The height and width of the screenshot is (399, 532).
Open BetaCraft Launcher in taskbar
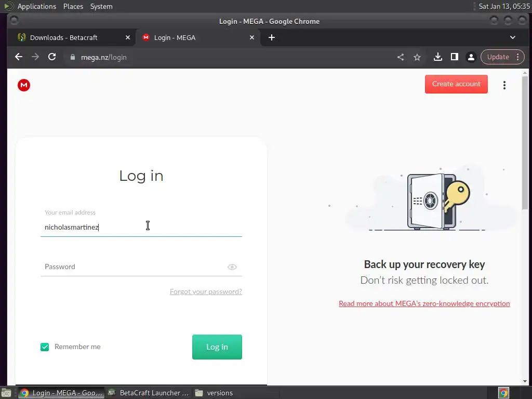pyautogui.click(x=149, y=393)
